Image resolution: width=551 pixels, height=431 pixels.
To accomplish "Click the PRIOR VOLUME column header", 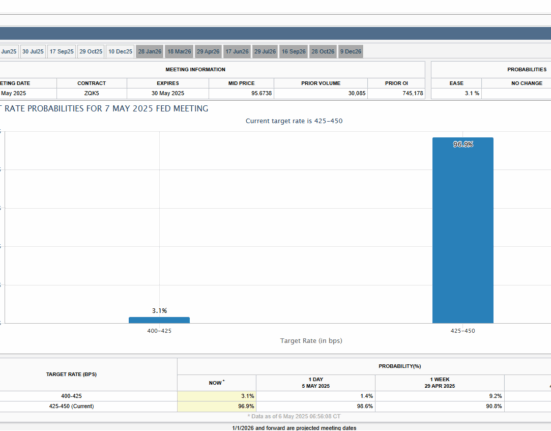I will point(320,83).
